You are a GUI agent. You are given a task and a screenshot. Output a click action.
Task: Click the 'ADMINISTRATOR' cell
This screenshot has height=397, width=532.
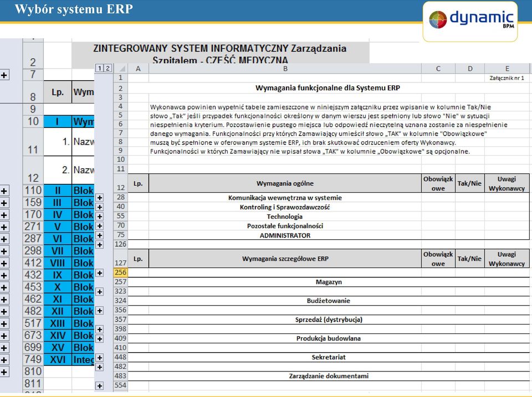[285, 235]
